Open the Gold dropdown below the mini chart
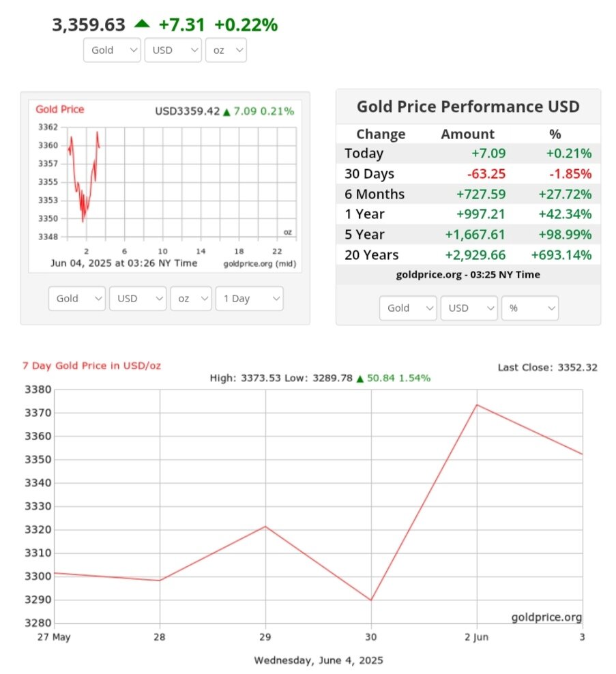616x674 pixels. click(76, 299)
